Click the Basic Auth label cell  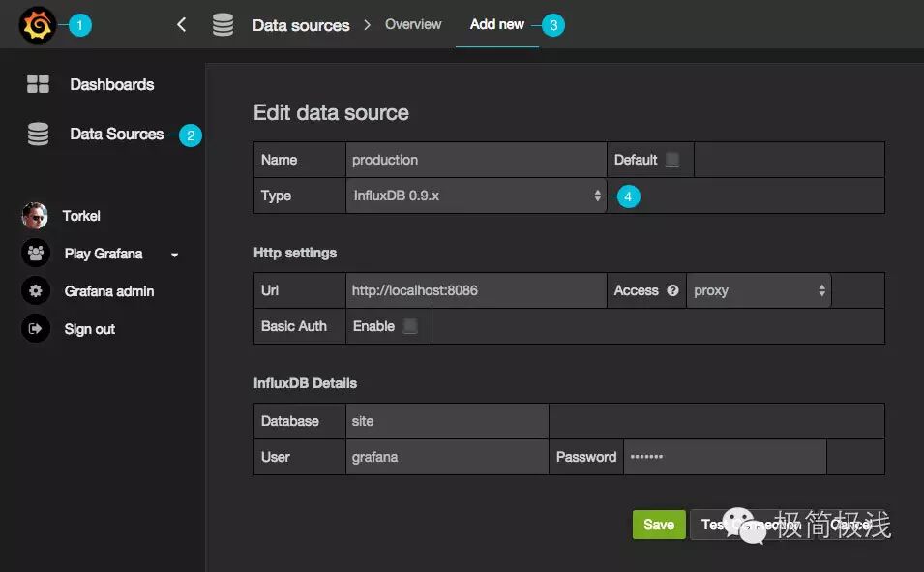(300, 326)
